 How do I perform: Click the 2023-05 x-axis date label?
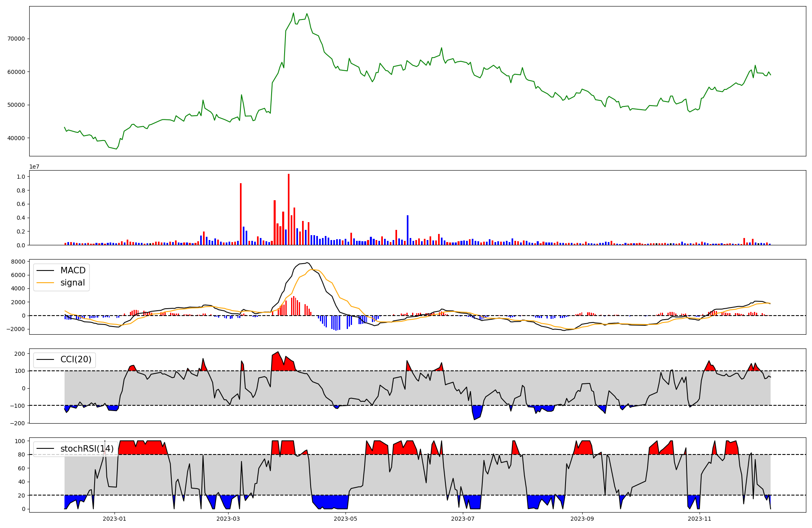(x=346, y=519)
